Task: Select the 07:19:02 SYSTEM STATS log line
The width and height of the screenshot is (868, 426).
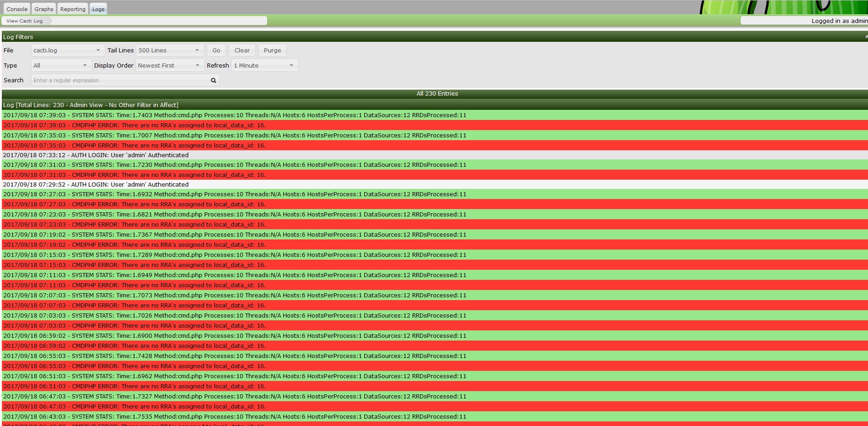Action: 435,234
